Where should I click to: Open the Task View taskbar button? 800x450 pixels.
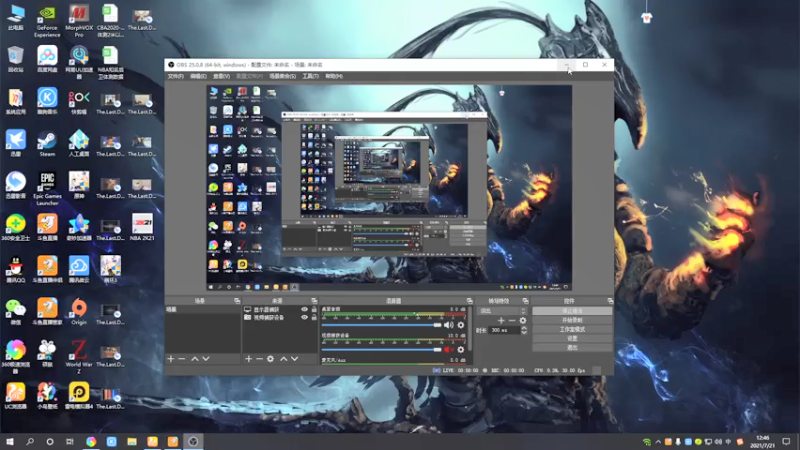click(70, 441)
